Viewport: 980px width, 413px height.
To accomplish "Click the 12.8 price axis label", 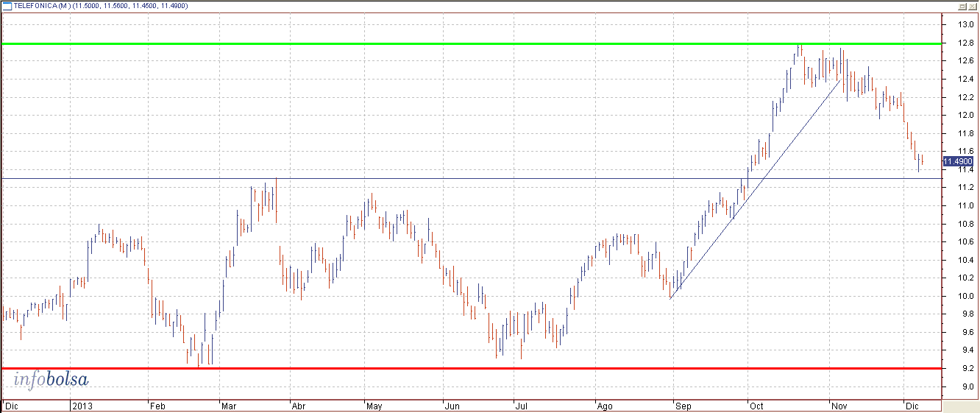I will click(x=965, y=43).
